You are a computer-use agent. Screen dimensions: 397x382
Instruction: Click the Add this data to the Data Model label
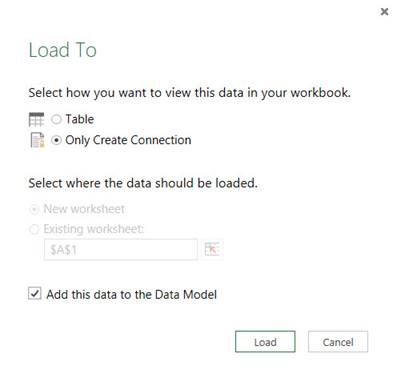coord(132,294)
